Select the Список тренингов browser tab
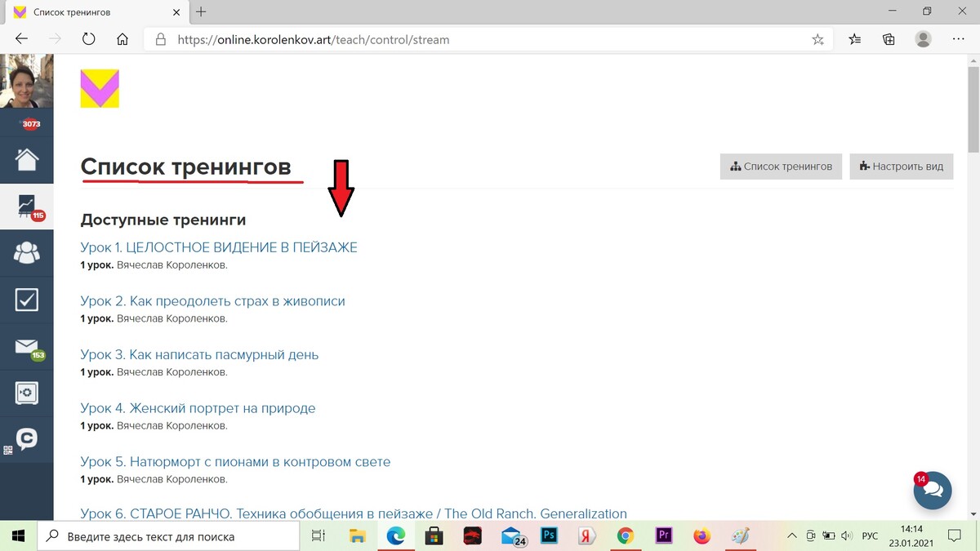Screen dimensions: 980x551 [95, 13]
